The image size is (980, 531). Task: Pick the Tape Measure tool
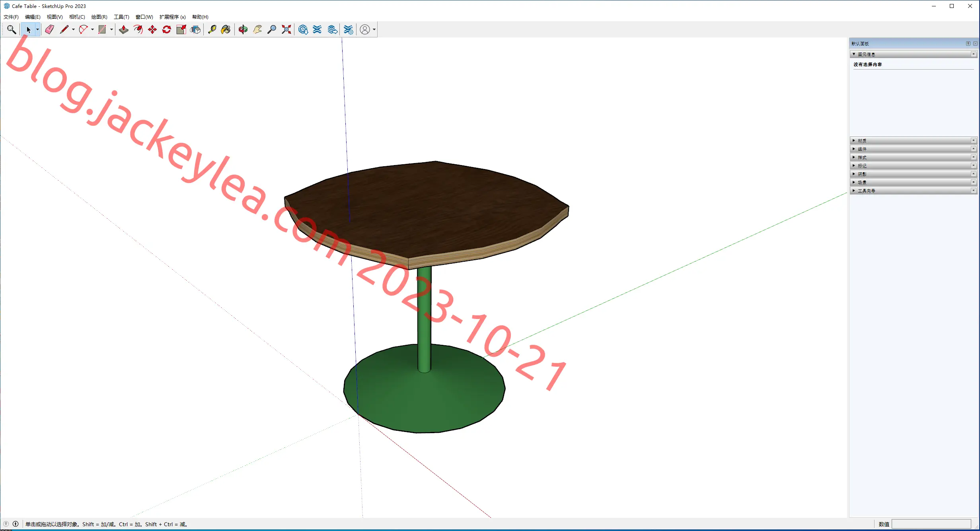(212, 29)
